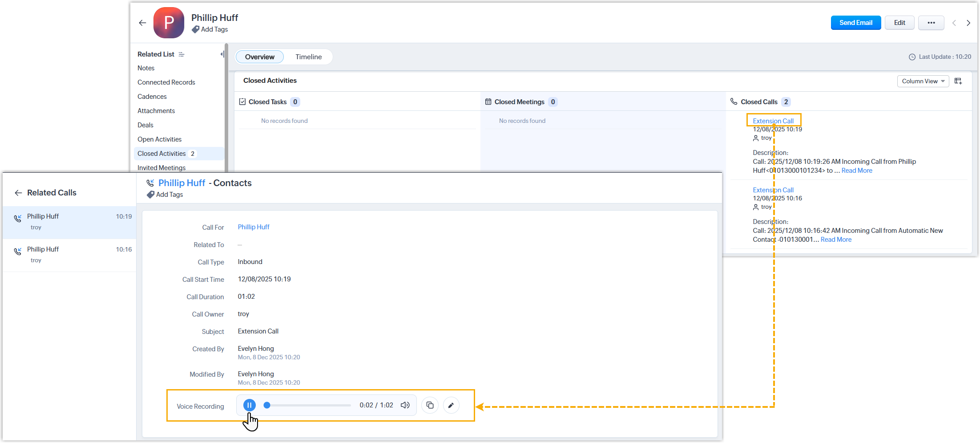The width and height of the screenshot is (980, 443).
Task: Go to next contact record
Action: (x=968, y=23)
